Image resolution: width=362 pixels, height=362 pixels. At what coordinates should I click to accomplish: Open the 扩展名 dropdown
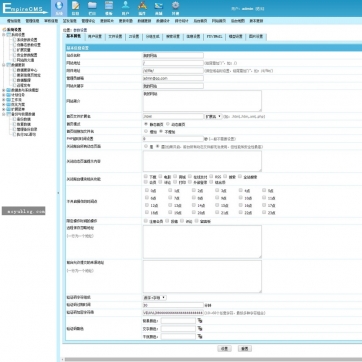213,117
